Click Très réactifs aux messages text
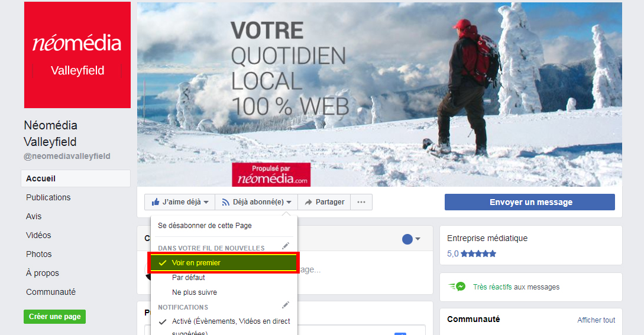 click(x=516, y=287)
